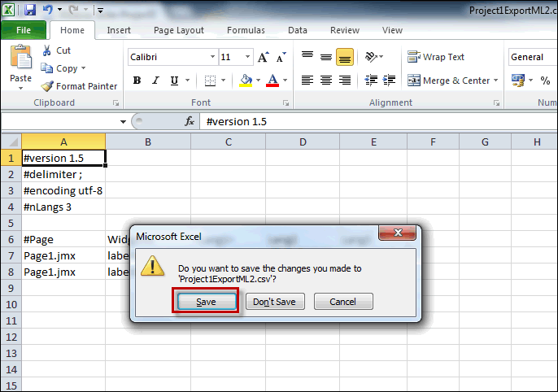Screen dimensions: 558x392
Task: Select column A header
Action: pos(63,142)
